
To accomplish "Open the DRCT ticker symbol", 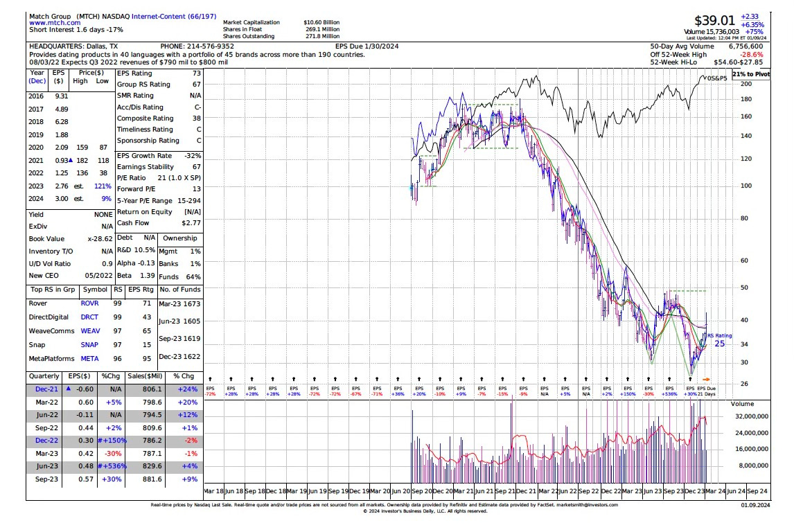I will coord(89,317).
